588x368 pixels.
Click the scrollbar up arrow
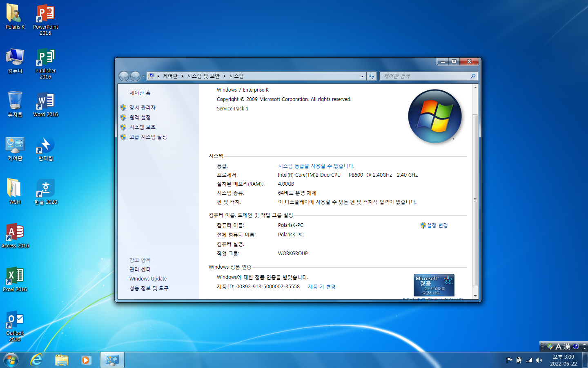(x=475, y=88)
